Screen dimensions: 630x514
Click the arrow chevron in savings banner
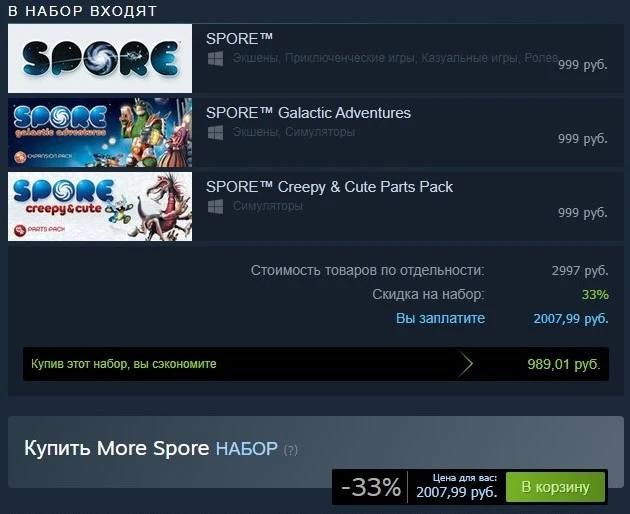pos(465,364)
